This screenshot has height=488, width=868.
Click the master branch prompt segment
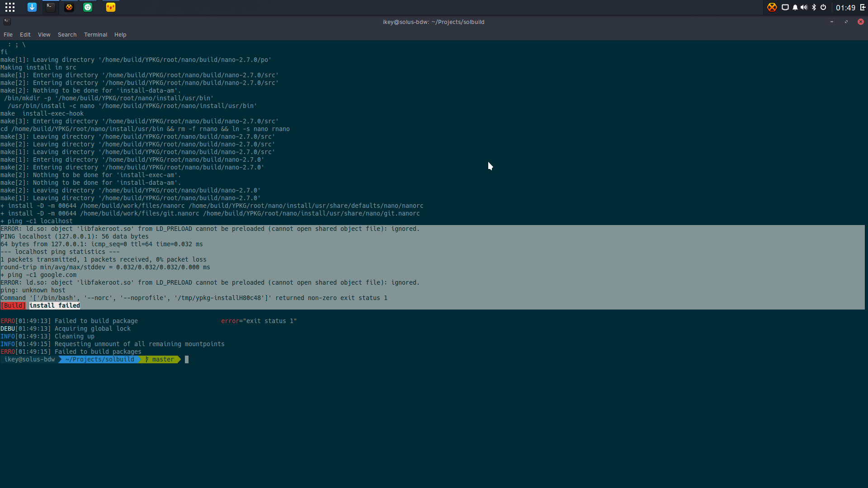point(160,360)
